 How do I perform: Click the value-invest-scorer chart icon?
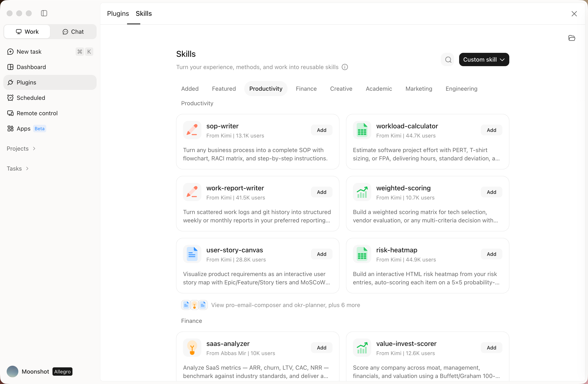click(x=362, y=347)
